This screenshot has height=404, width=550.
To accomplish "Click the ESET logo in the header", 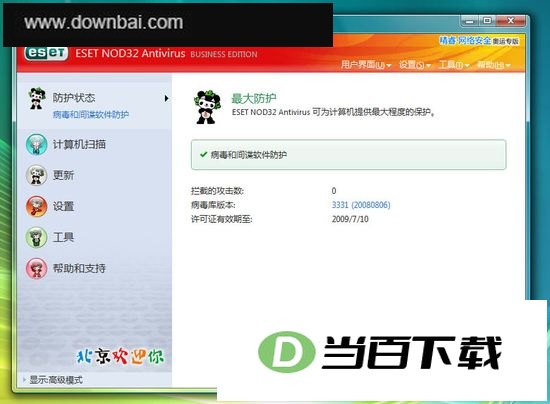I will [46, 53].
